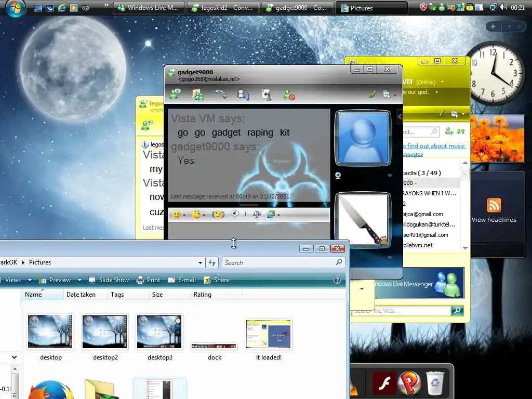Send a nudge to gadget9000
532x399 pixels.
point(218,215)
